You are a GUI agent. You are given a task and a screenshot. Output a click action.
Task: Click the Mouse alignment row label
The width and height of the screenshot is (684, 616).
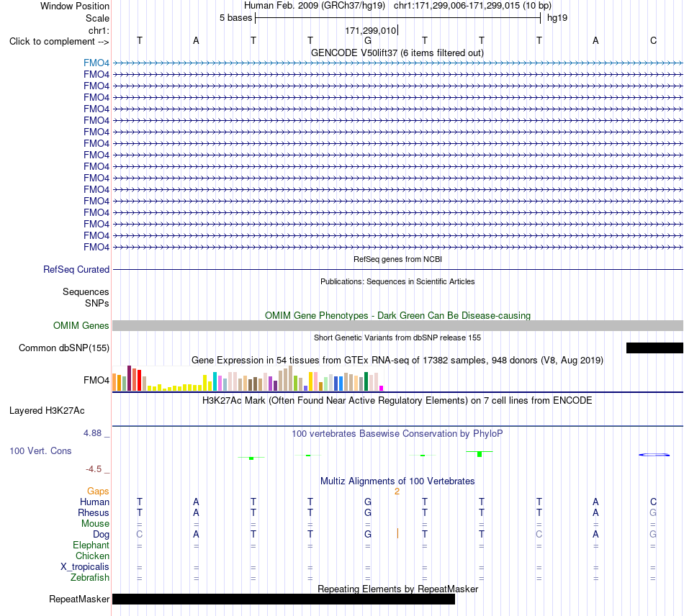coord(95,524)
